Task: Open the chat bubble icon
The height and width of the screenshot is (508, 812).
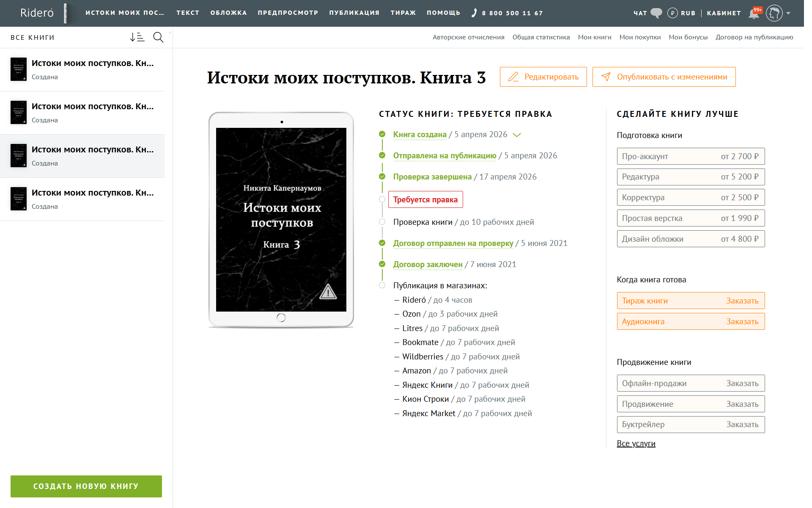Action: click(656, 13)
